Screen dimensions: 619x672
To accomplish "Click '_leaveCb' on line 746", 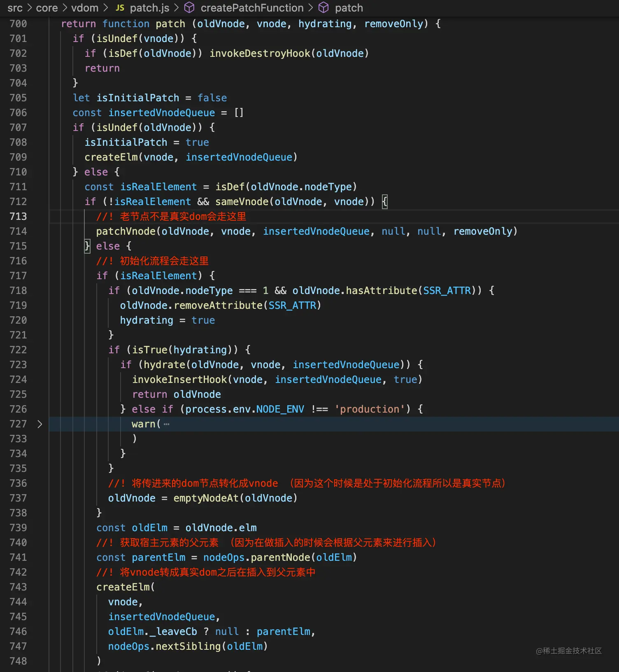I will point(173,632).
